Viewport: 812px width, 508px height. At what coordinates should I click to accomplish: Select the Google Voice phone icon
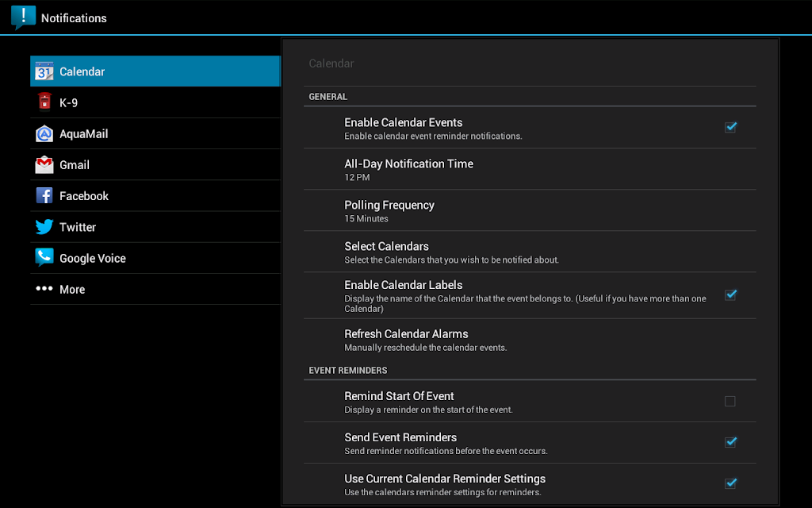tap(44, 258)
